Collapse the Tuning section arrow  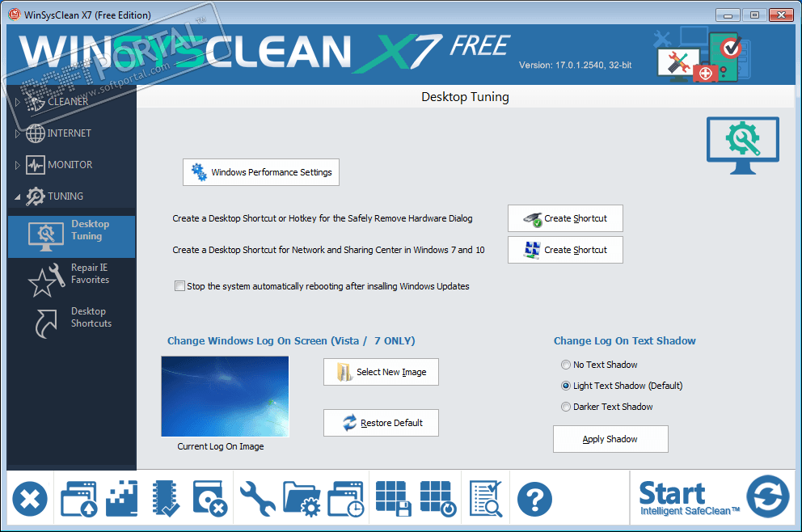coord(18,197)
